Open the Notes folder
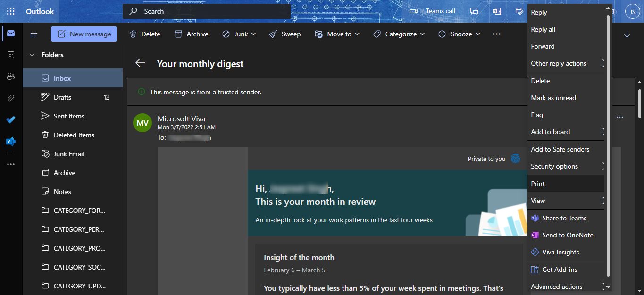Viewport: 644px width, 295px height. (73, 192)
